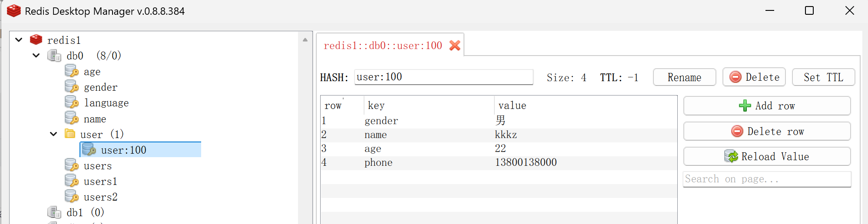Screen dimensions: 868x224
Task: Click the Delete key button
Action: coord(754,77)
